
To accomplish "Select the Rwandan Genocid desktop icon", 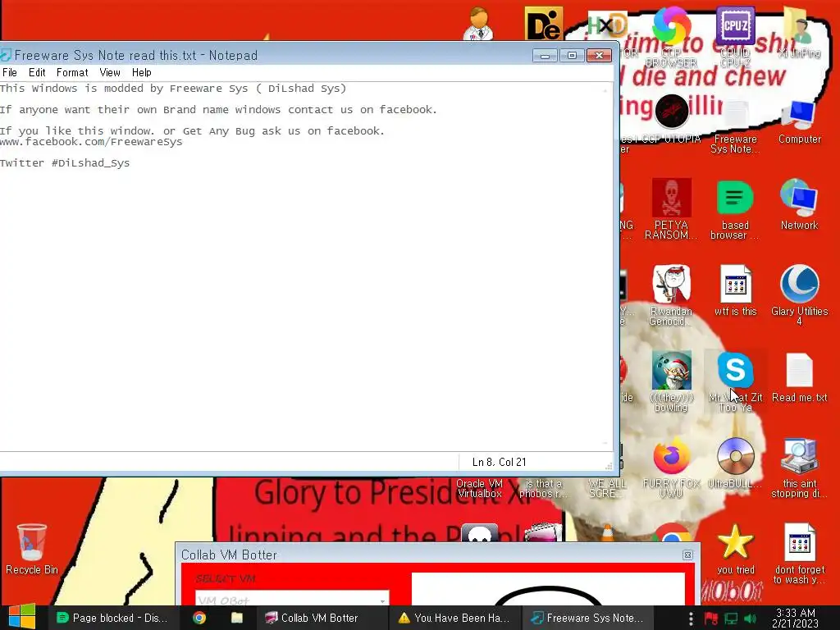I will point(671,295).
